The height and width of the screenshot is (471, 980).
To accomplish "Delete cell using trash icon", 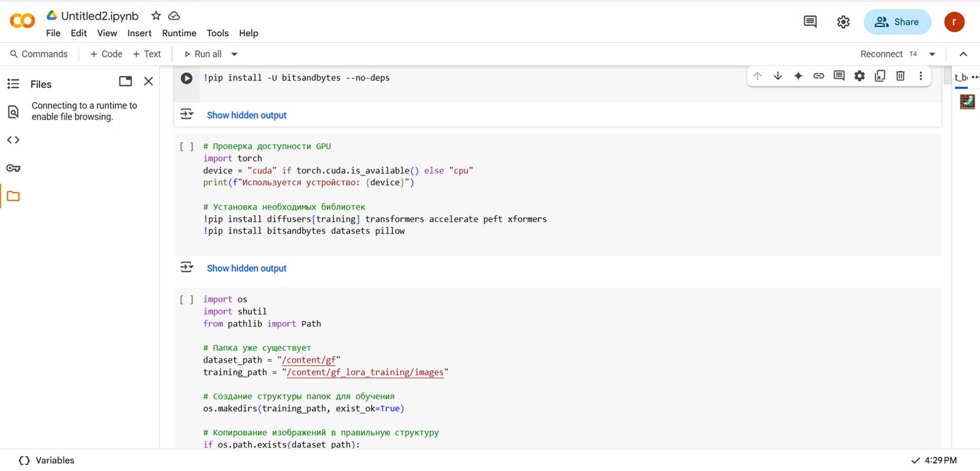I will 900,76.
